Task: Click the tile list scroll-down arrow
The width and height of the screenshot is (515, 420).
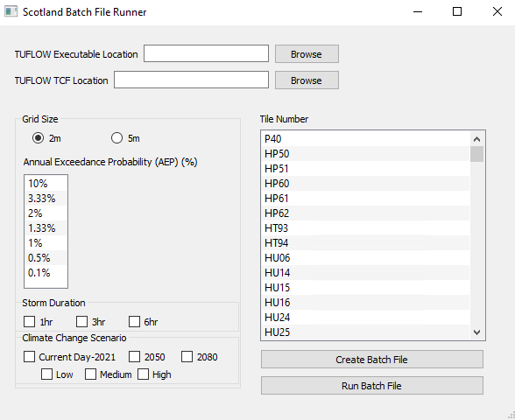Action: (476, 332)
